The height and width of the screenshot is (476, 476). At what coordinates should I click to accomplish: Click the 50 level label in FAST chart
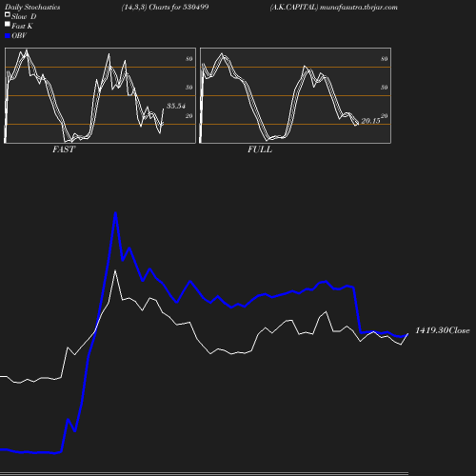pyautogui.click(x=189, y=88)
